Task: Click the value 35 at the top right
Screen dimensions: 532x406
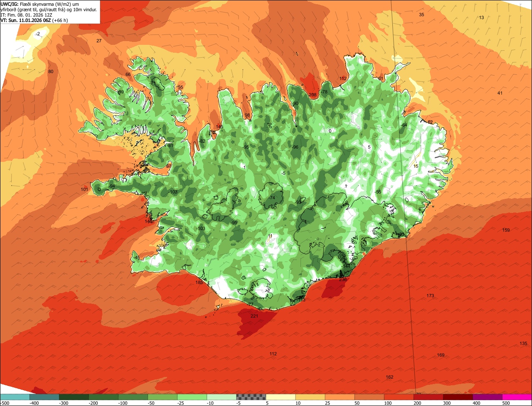Action: [421, 15]
